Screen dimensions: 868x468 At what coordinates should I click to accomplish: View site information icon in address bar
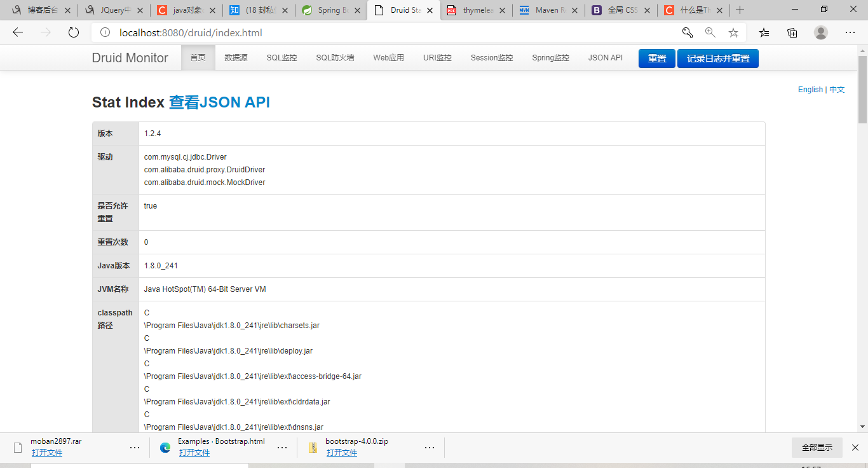(105, 32)
